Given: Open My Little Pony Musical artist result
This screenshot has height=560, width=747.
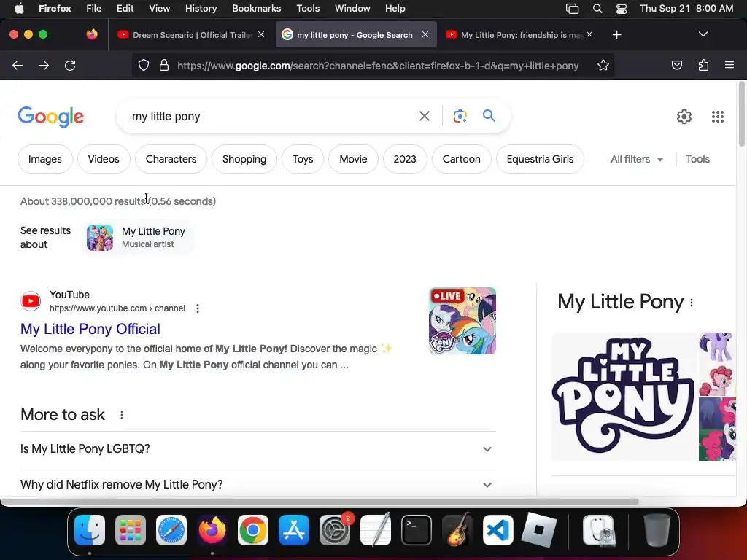Looking at the screenshot, I should 138,237.
